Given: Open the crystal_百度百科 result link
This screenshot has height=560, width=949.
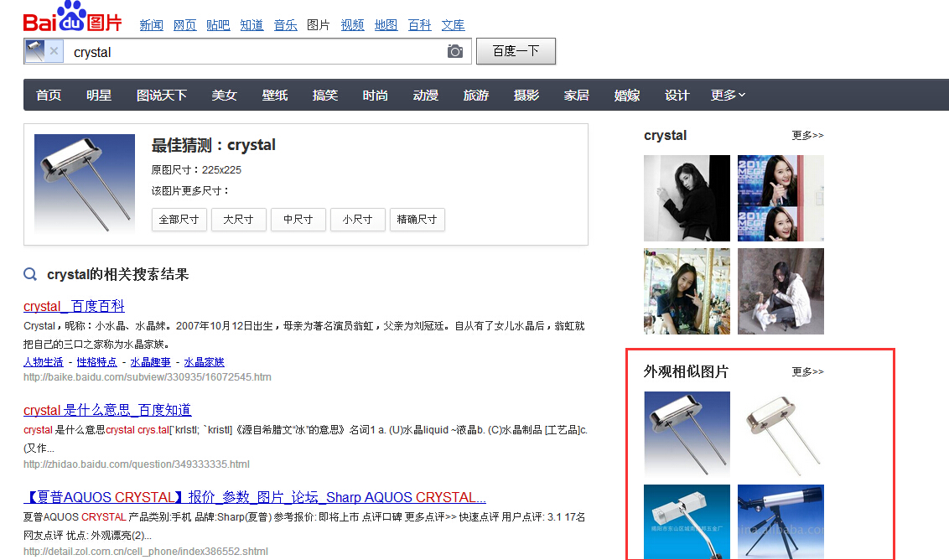Looking at the screenshot, I should point(74,306).
